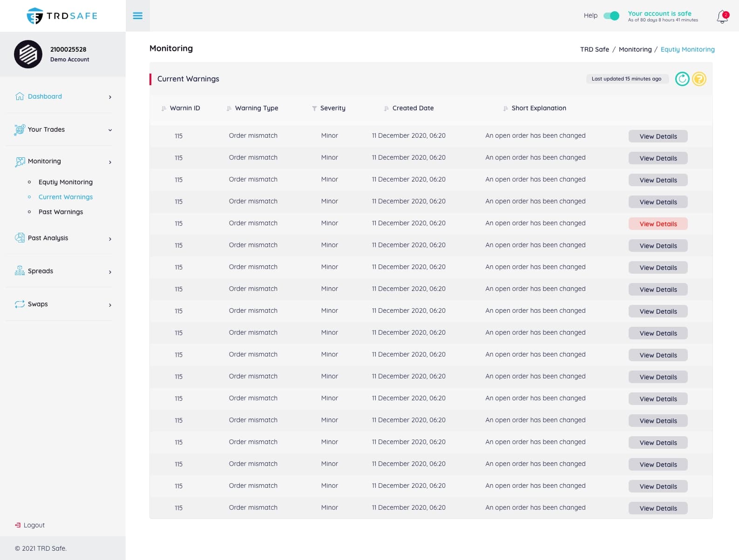The image size is (739, 560).
Task: Click the Swaps arrows icon
Action: tap(20, 304)
